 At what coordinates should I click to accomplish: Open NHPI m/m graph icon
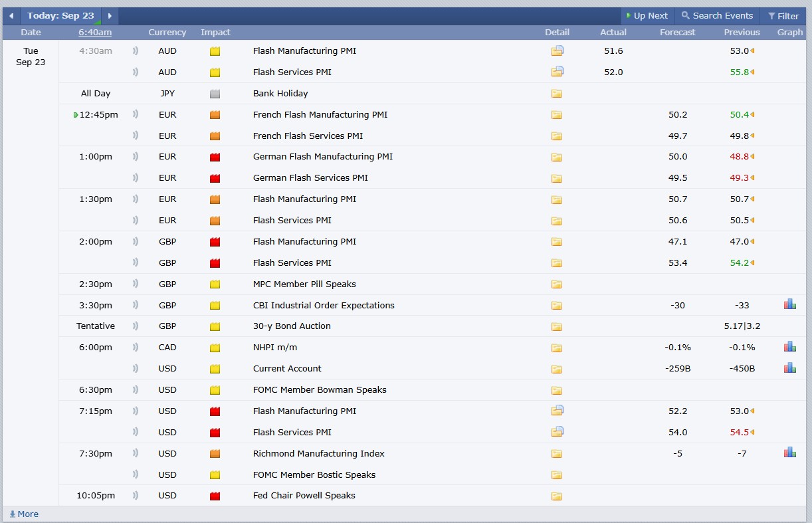[x=789, y=347]
